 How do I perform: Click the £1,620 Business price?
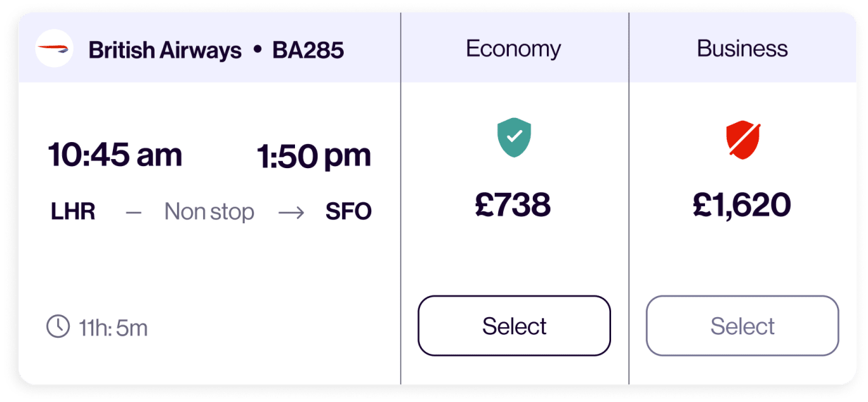(742, 205)
